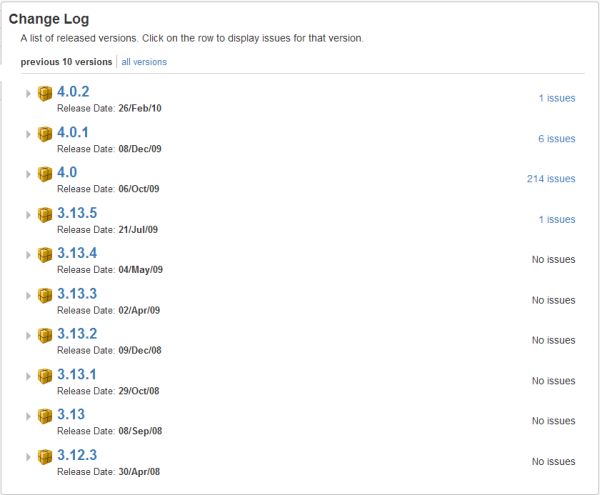The width and height of the screenshot is (600, 495).
Task: Click the 'Change Log' heading
Action: click(x=49, y=19)
